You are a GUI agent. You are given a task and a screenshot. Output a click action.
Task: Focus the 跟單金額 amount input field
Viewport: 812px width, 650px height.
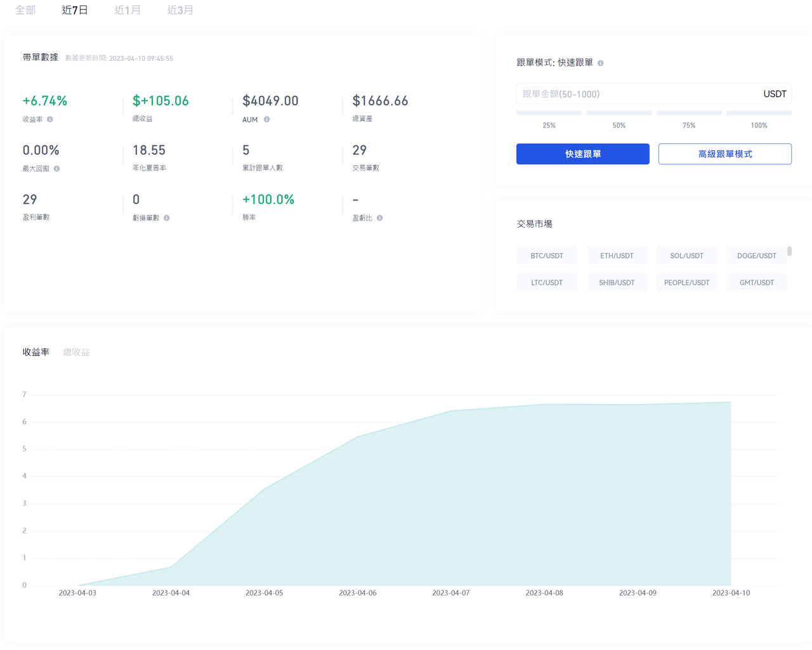[638, 94]
